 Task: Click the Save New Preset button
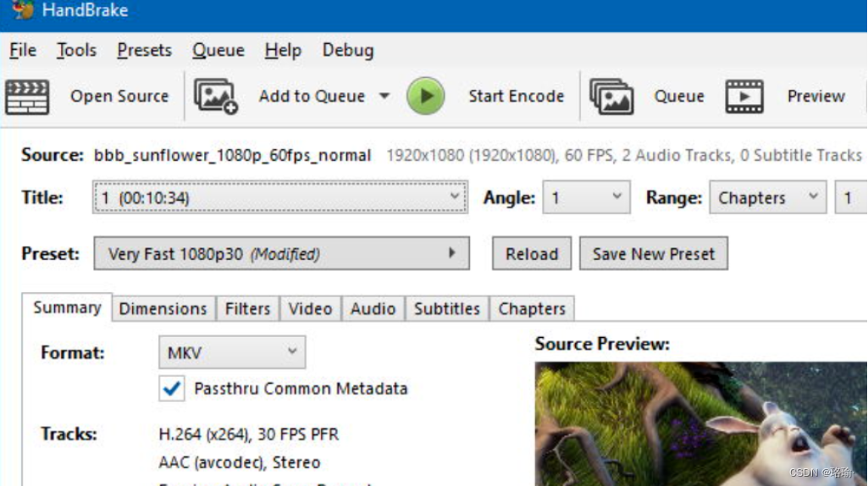(654, 253)
